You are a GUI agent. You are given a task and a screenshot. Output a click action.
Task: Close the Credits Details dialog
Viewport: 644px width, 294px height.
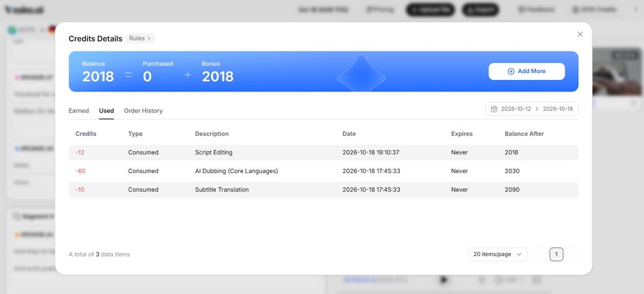(x=580, y=34)
